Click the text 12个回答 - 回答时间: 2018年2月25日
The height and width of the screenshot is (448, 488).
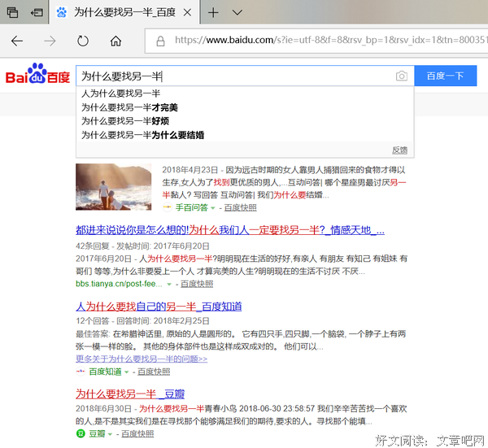tap(142, 321)
